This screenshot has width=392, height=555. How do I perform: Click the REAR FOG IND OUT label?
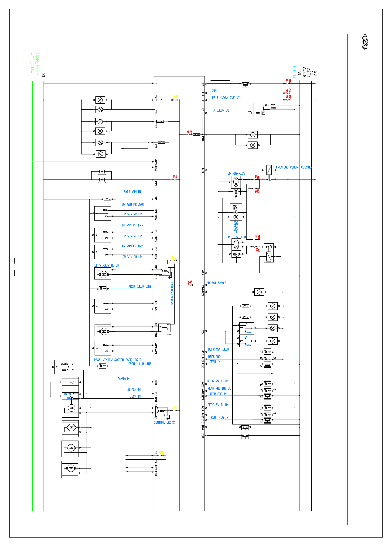pyautogui.click(x=220, y=388)
